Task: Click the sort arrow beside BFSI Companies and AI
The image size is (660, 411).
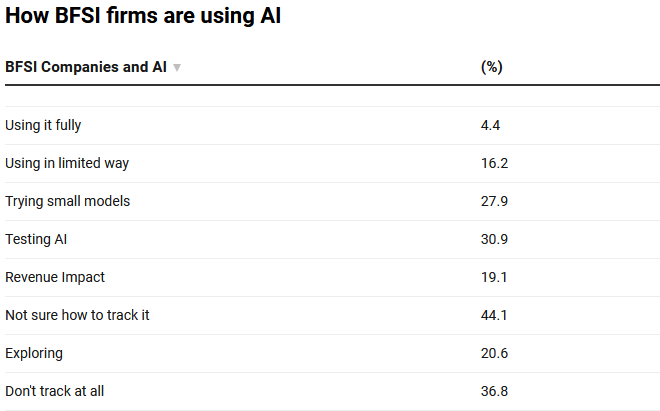Action: tap(177, 68)
